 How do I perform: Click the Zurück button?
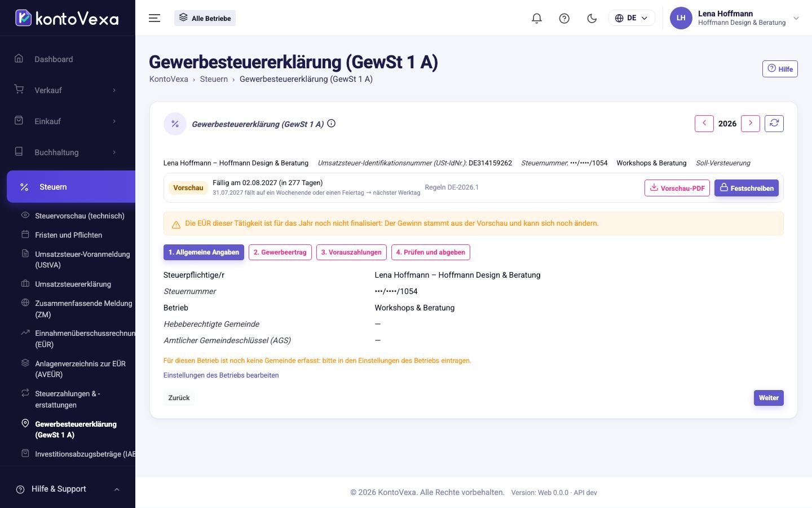(x=179, y=398)
